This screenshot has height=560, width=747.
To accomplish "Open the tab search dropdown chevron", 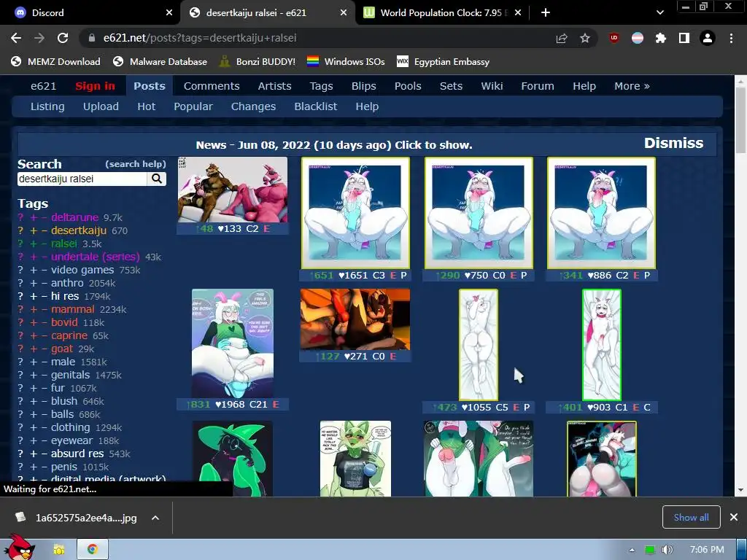I will (659, 13).
